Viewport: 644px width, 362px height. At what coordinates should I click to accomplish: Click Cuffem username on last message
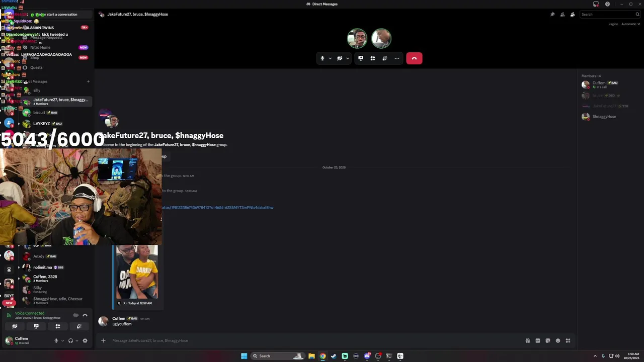click(119, 318)
